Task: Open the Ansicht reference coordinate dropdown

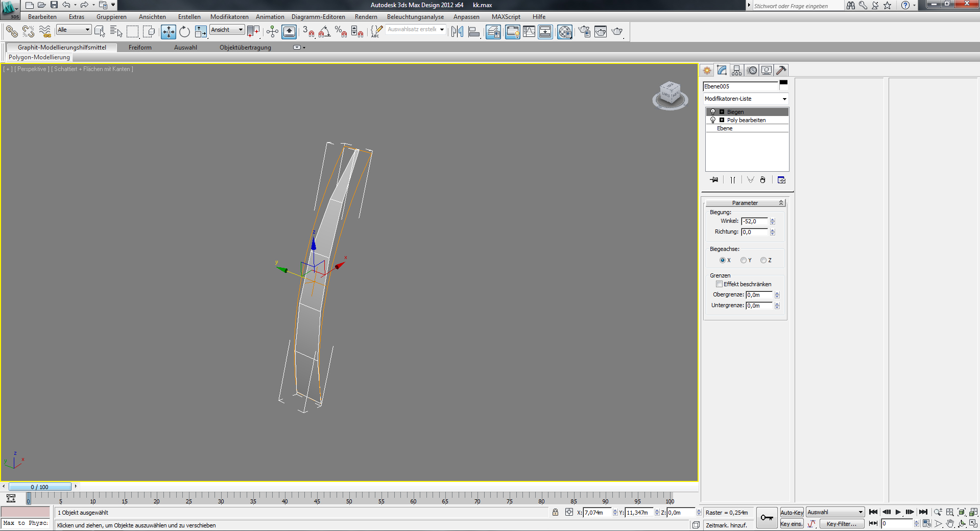Action: point(227,30)
